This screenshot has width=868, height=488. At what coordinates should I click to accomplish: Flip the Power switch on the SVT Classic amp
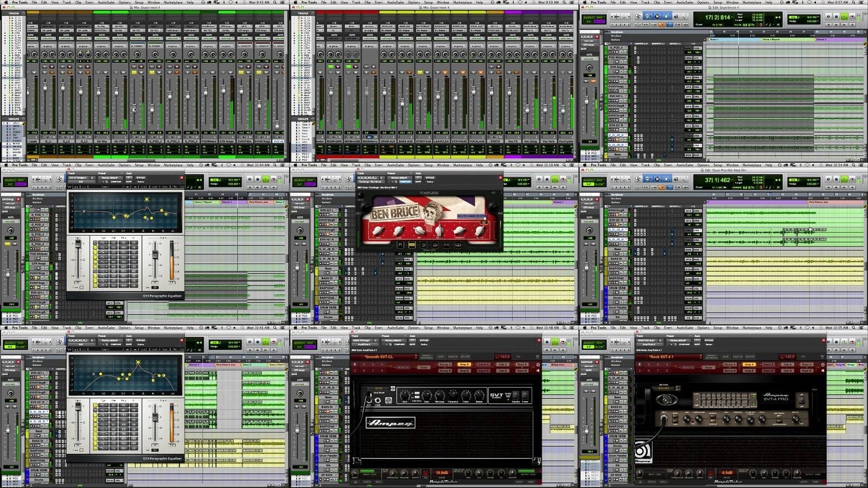[x=525, y=395]
